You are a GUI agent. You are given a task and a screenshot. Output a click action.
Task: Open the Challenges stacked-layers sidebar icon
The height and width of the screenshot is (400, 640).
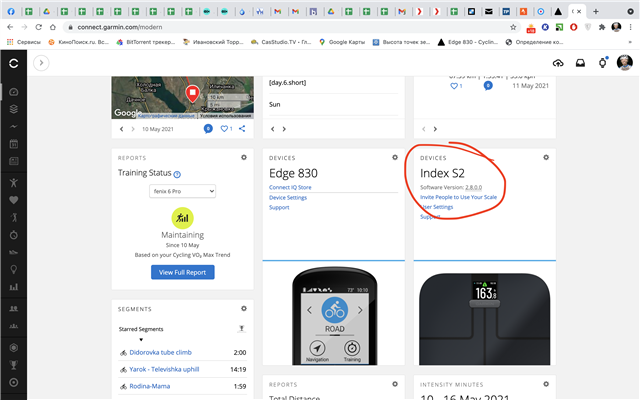coord(13,109)
